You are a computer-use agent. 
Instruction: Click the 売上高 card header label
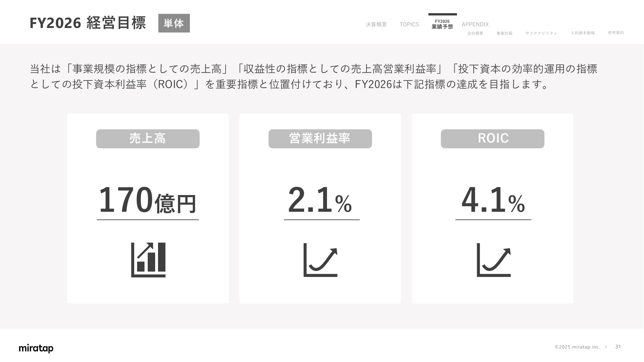148,139
